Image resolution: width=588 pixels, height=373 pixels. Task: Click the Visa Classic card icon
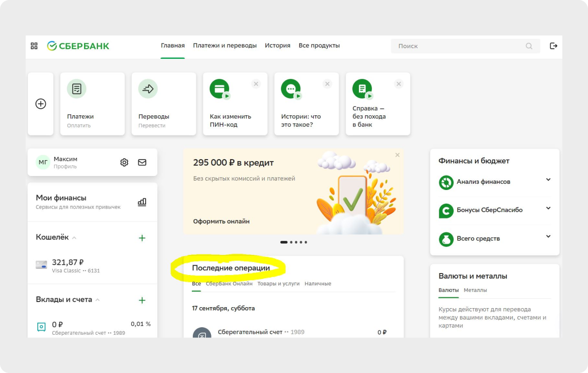42,265
